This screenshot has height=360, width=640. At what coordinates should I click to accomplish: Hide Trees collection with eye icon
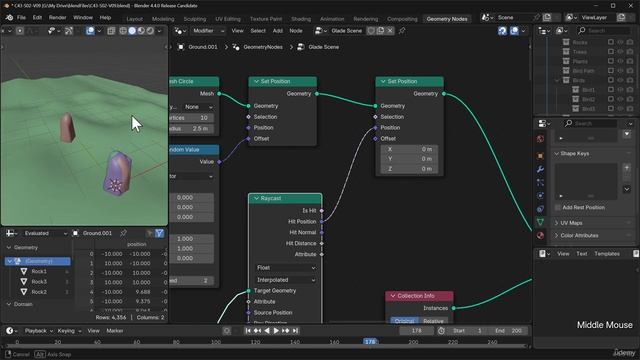620,52
